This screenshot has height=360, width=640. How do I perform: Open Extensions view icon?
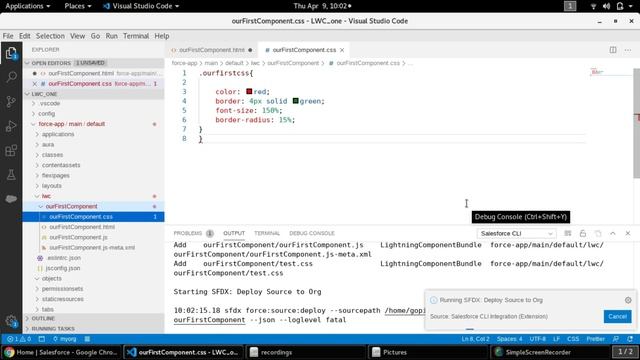(11, 151)
